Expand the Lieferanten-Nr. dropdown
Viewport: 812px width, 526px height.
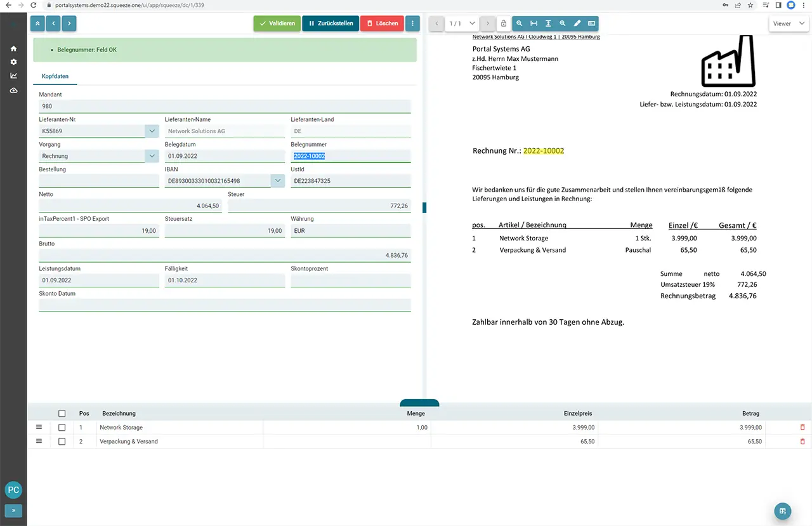click(x=152, y=131)
